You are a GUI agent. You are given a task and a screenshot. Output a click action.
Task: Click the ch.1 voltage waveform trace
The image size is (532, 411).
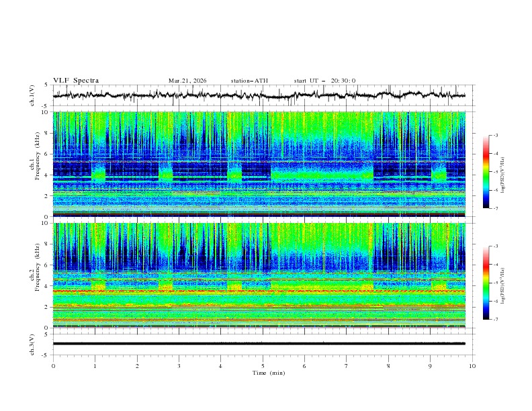259,95
